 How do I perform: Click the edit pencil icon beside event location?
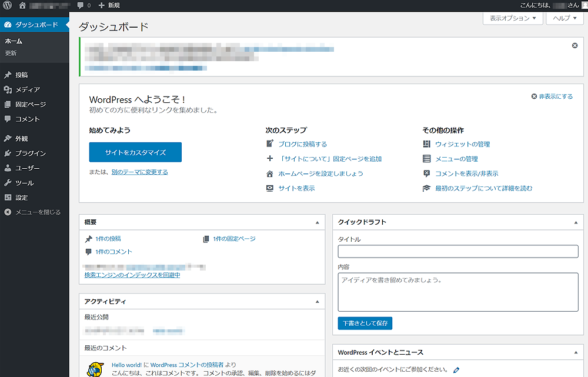click(x=456, y=370)
